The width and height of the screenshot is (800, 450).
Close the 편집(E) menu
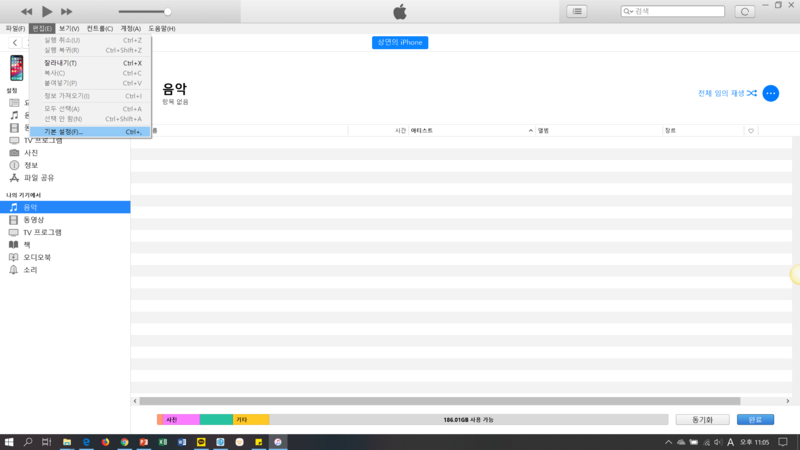click(42, 29)
